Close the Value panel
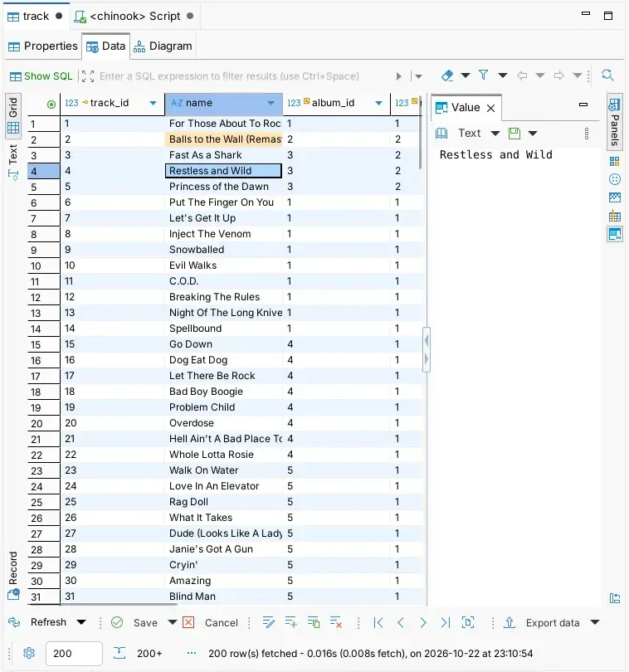The image size is (629, 672). point(491,108)
